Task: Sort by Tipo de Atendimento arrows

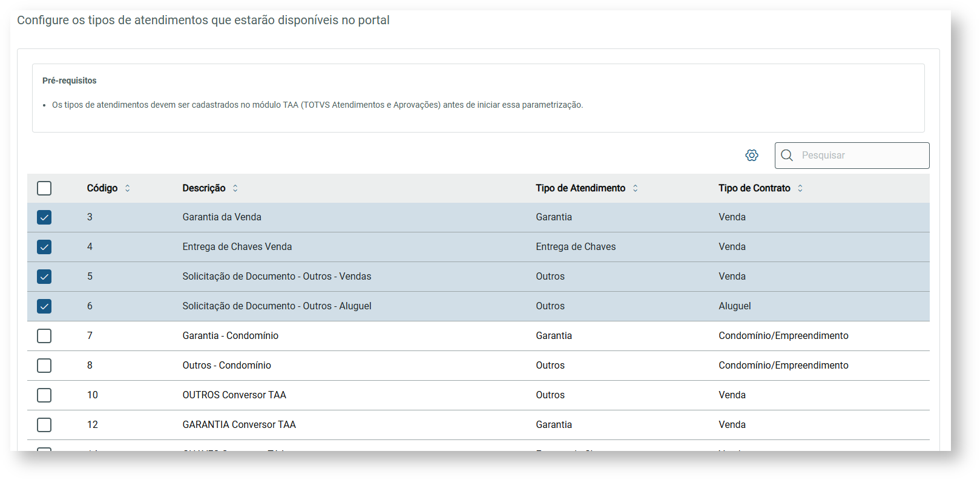Action: tap(636, 188)
